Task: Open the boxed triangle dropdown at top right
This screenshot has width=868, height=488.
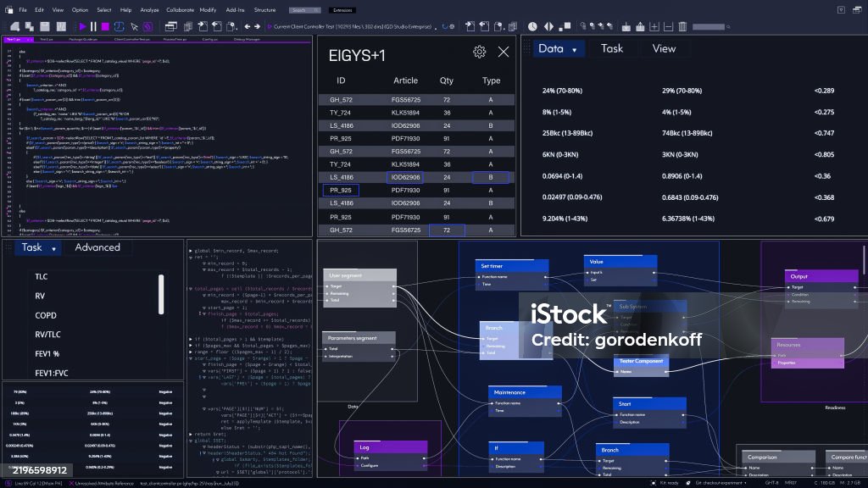Action: tap(841, 10)
